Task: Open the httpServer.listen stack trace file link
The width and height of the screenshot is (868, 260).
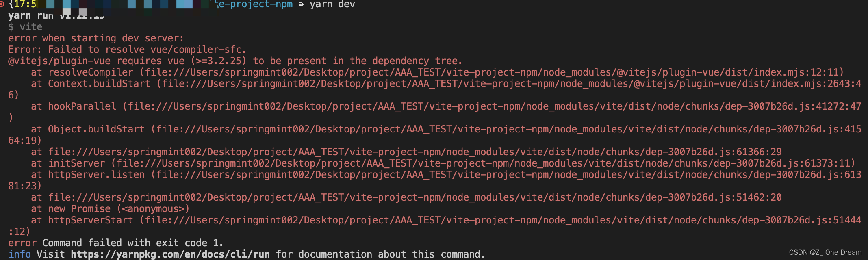Action: 508,175
